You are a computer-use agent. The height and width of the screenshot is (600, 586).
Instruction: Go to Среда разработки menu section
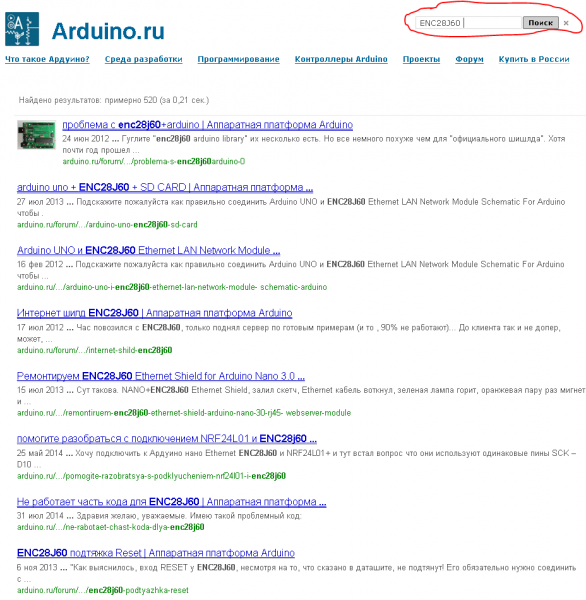pos(144,59)
